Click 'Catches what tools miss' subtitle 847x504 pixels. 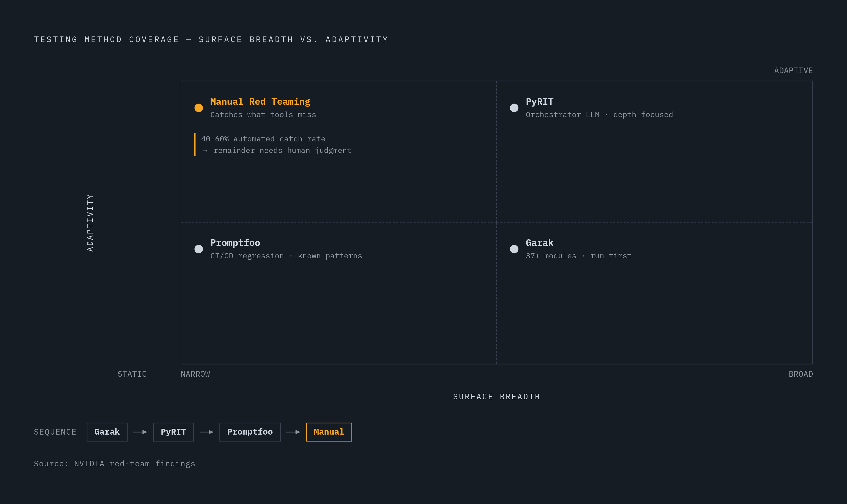[x=263, y=115]
